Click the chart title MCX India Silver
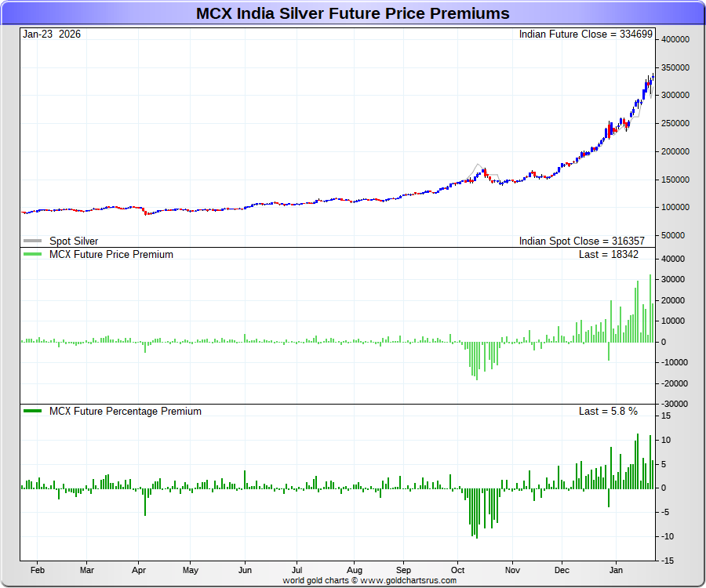The image size is (706, 588). click(352, 13)
